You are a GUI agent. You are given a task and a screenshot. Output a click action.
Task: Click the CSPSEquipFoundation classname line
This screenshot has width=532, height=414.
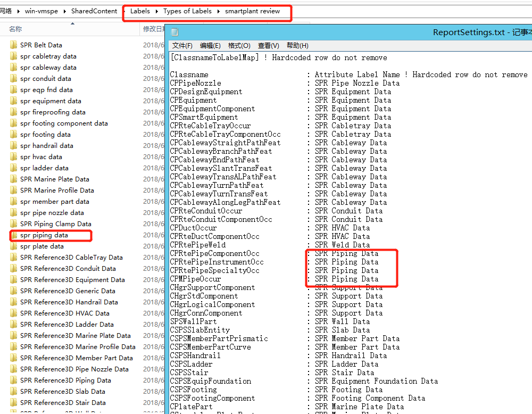click(211, 381)
